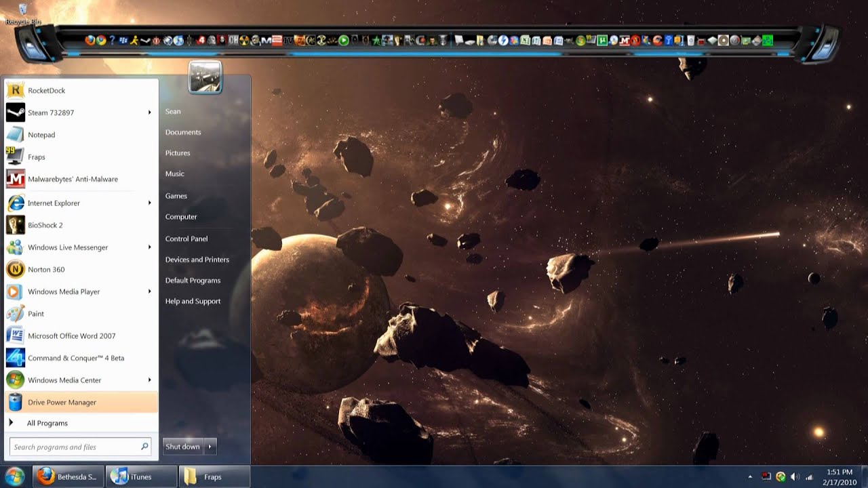Open the BlackBerry icon in the dock
Image resolution: width=868 pixels, height=488 pixels.
click(123, 41)
